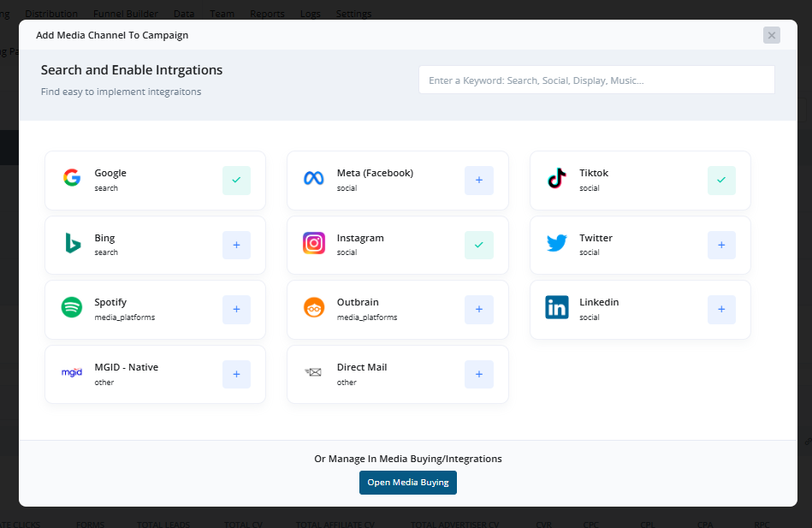The width and height of the screenshot is (812, 528).
Task: Click 'other' label under Direct Mail
Action: pyautogui.click(x=347, y=383)
